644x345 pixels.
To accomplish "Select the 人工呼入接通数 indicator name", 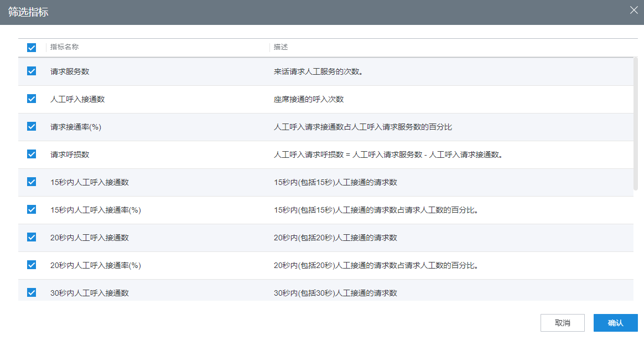I will (77, 99).
